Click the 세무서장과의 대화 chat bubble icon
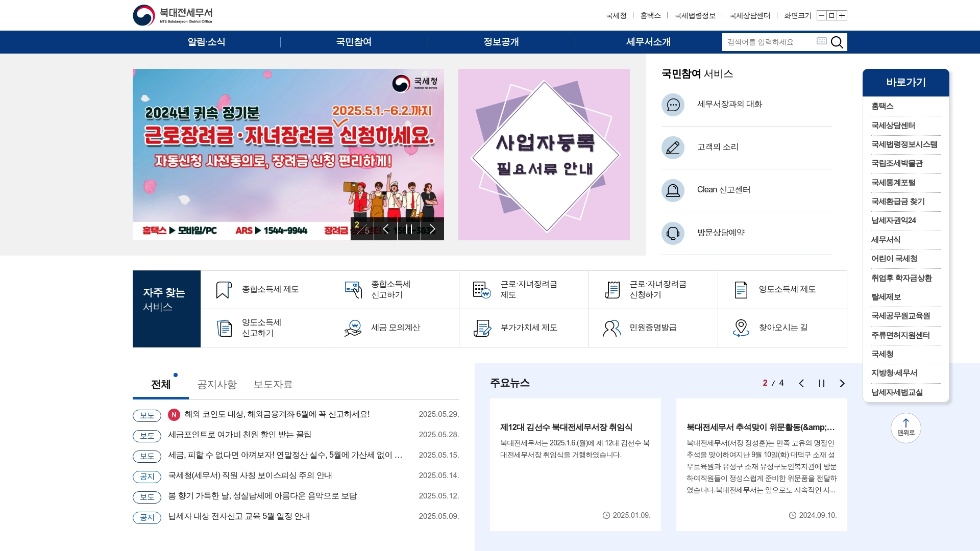 tap(673, 105)
